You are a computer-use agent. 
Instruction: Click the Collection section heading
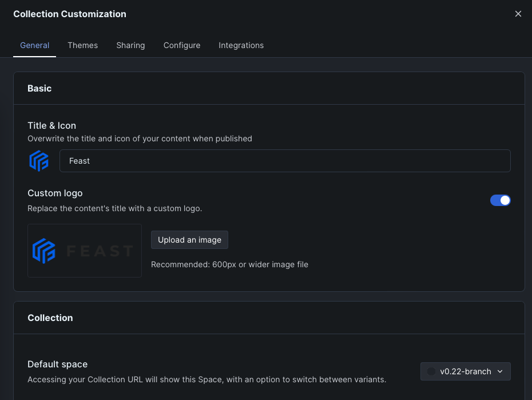point(50,318)
